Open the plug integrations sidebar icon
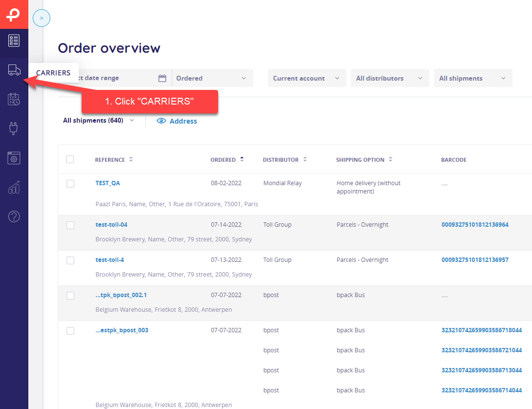532x409 pixels. click(14, 129)
